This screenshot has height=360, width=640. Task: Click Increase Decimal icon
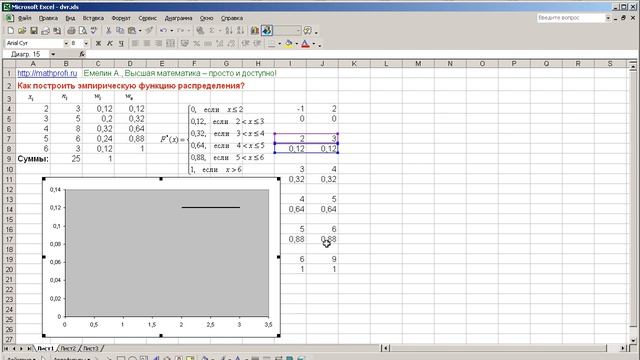coord(220,43)
